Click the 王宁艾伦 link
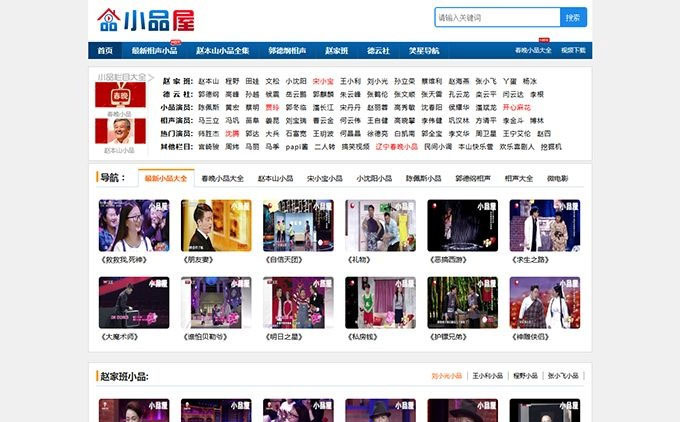Screen dimensions: 680x422 517,134
